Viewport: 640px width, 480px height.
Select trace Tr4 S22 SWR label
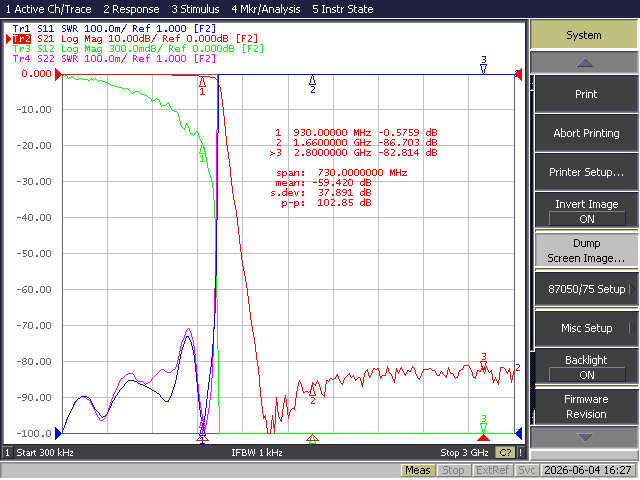pyautogui.click(x=114, y=58)
